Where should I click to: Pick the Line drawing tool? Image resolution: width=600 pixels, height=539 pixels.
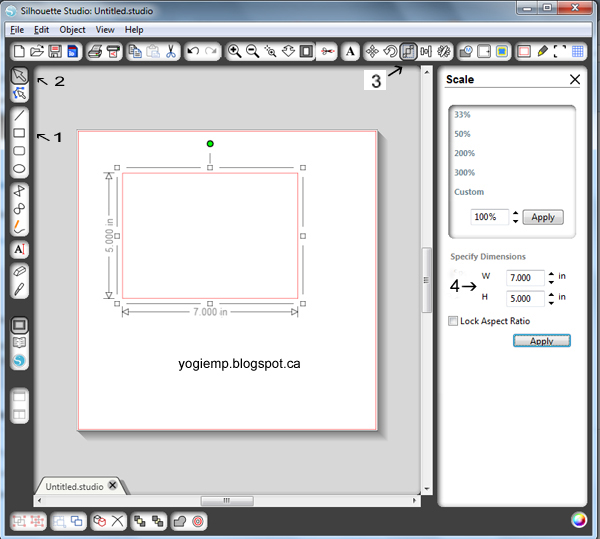[x=19, y=115]
